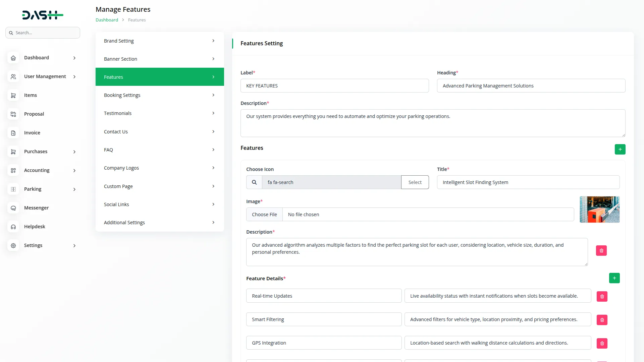This screenshot has width=644, height=362.
Task: Go to Dashboard via breadcrumb link
Action: tap(107, 20)
